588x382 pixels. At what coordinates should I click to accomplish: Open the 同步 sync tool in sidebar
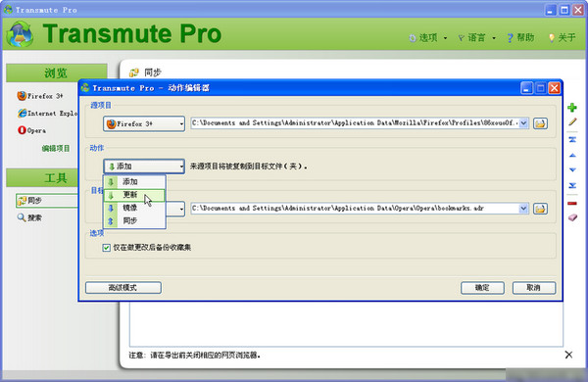click(47, 201)
